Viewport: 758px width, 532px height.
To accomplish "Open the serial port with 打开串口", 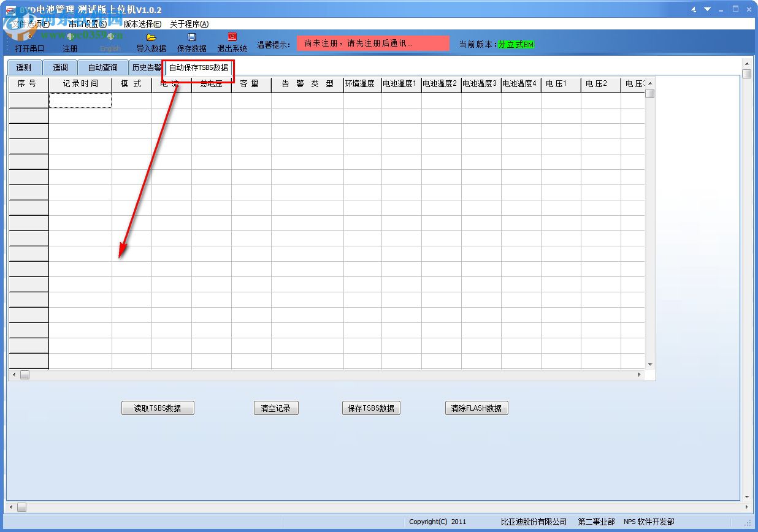I will click(x=29, y=42).
